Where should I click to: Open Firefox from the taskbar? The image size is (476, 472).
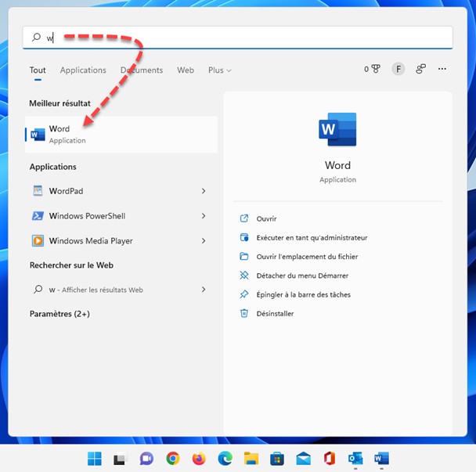coord(198,459)
